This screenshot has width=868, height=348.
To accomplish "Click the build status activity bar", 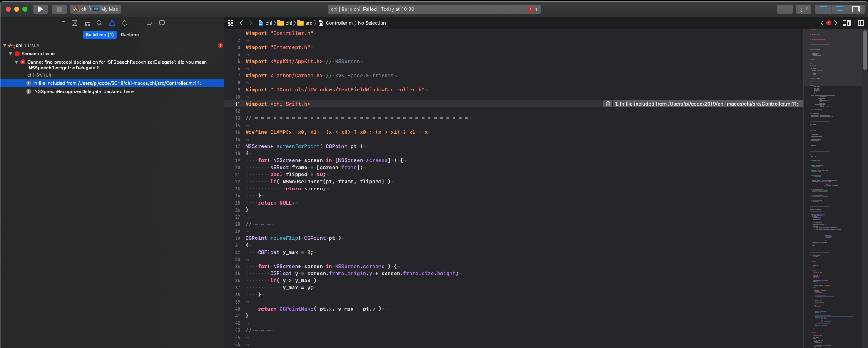I will tap(434, 9).
